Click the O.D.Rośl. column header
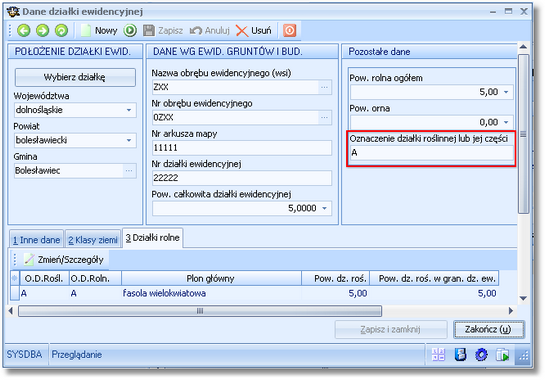Image resolution: width=545 pixels, height=380 pixels. point(44,278)
